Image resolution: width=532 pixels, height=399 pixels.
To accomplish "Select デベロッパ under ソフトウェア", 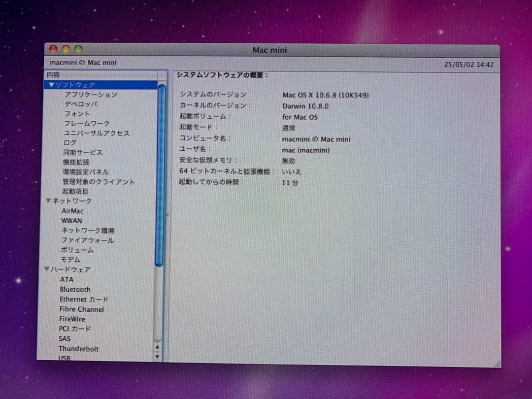I will (x=81, y=104).
